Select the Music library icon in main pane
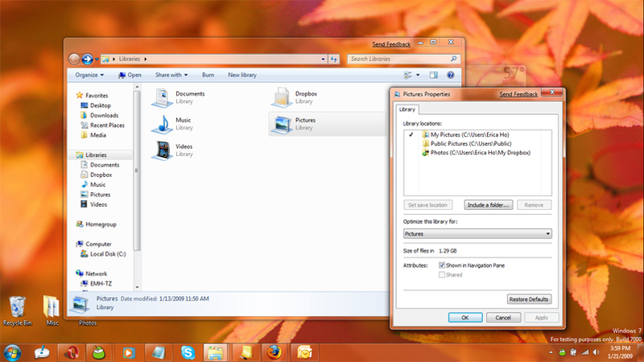This screenshot has height=362, width=644. [162, 124]
